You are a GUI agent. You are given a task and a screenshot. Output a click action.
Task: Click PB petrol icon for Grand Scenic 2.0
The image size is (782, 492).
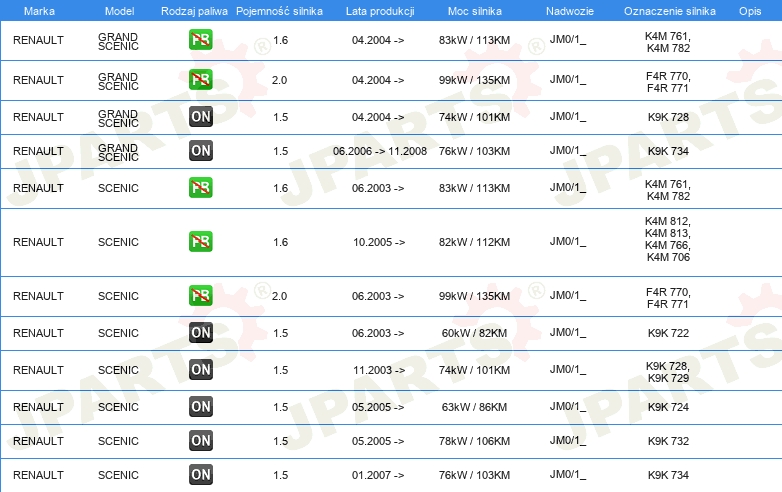coord(200,80)
